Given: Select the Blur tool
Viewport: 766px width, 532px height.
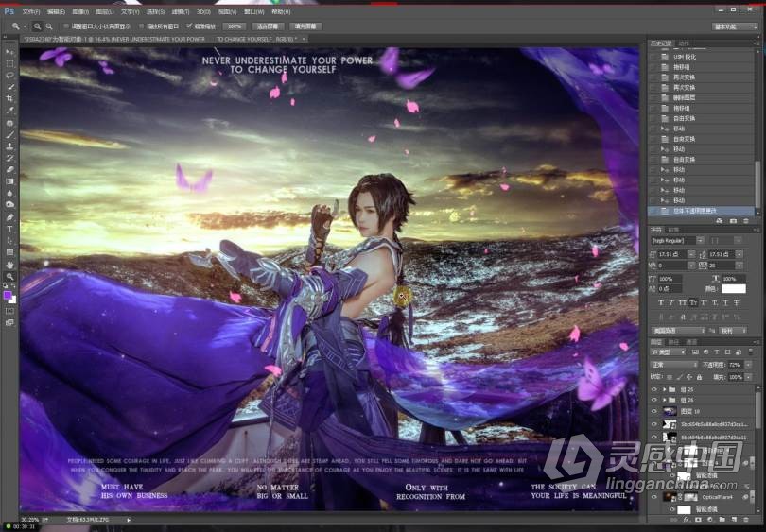Looking at the screenshot, I should tap(9, 194).
